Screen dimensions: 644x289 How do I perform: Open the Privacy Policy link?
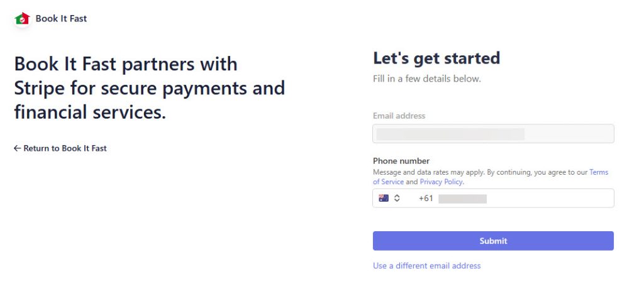(x=441, y=182)
